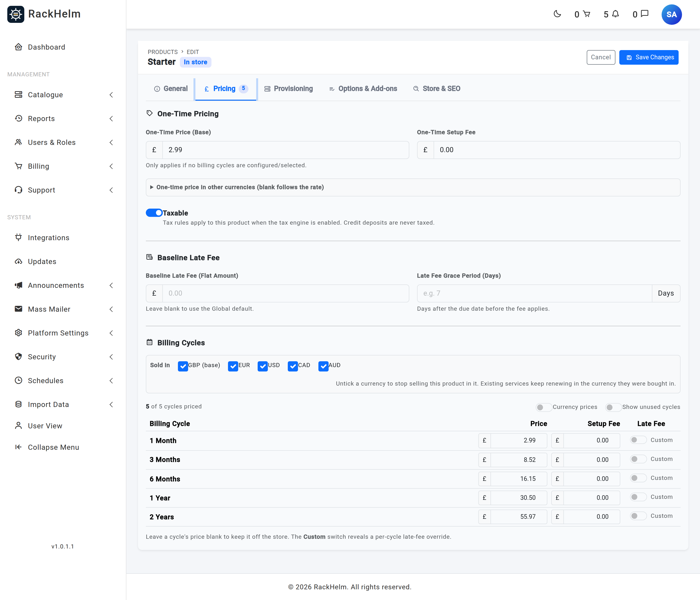
Task: Expand the Support menu chevron
Action: click(111, 190)
